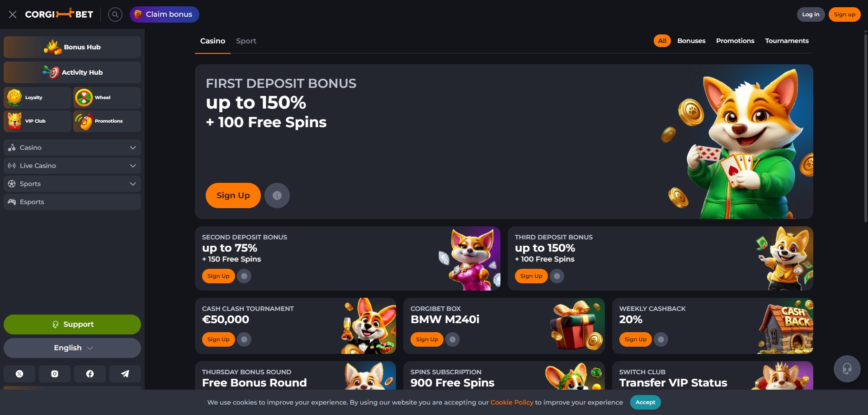
Task: Expand the Live Casino sidebar section
Action: [x=72, y=166]
